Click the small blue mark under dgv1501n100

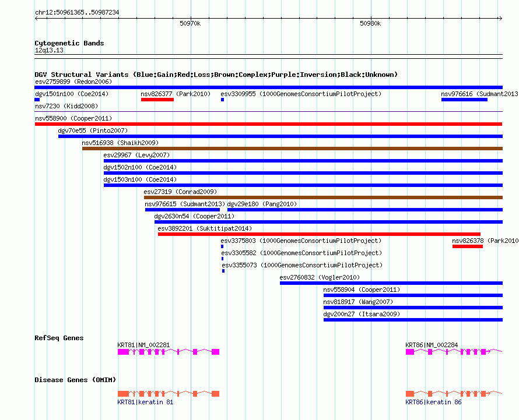tap(37, 100)
